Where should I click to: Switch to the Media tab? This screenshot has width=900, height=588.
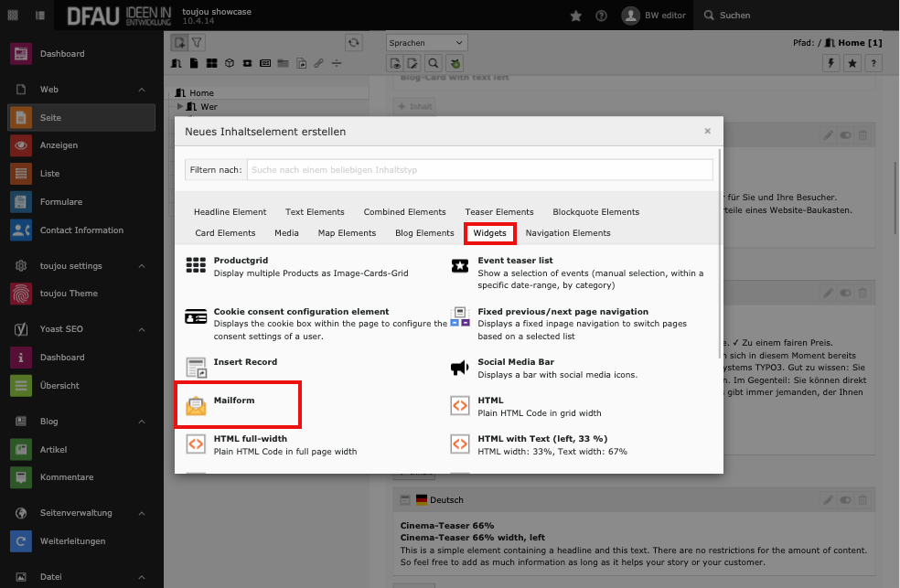tap(286, 233)
